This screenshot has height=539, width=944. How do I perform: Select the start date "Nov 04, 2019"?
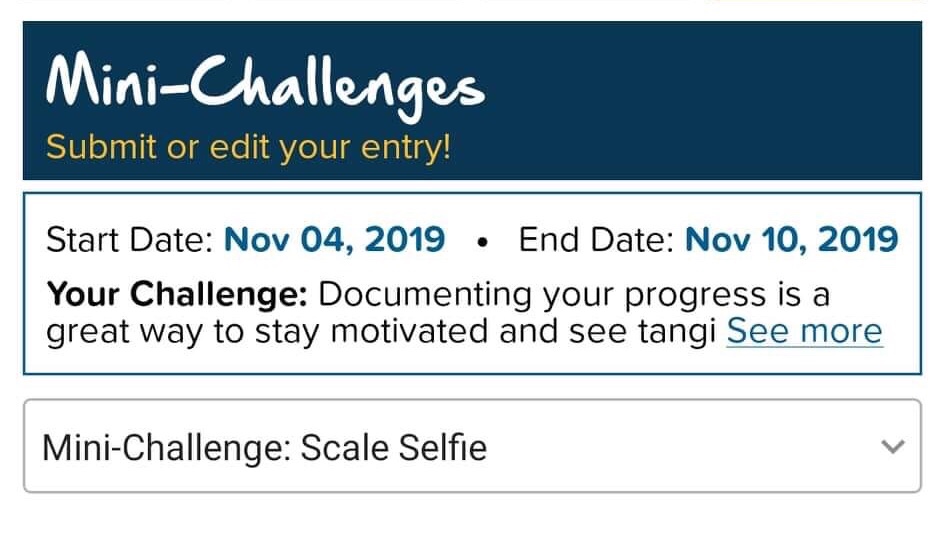click(x=334, y=240)
